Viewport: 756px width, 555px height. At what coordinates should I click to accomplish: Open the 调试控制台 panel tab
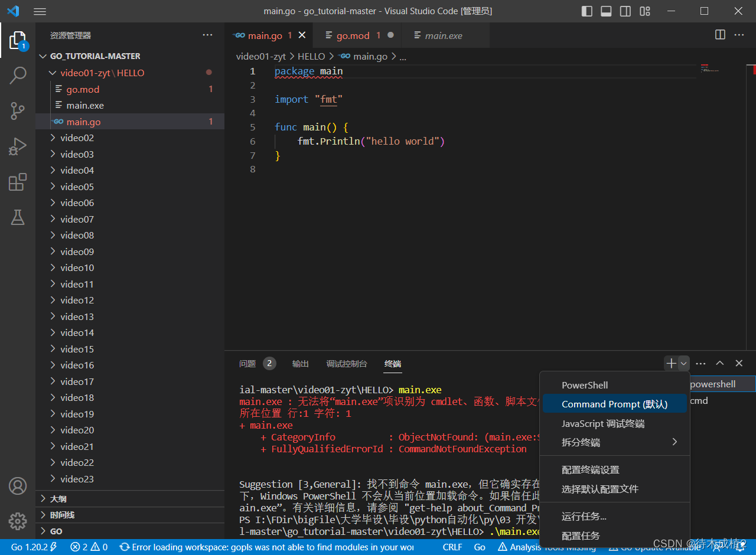[x=347, y=364]
